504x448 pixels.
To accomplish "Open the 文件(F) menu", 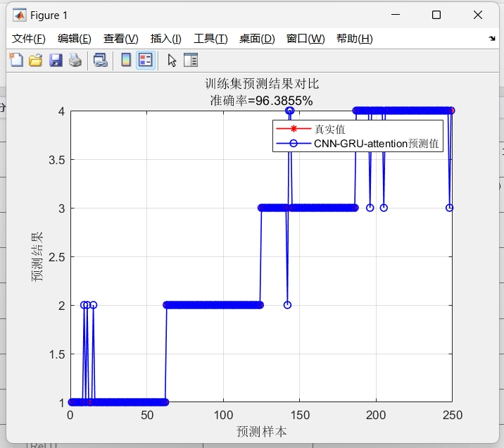I will tap(29, 39).
